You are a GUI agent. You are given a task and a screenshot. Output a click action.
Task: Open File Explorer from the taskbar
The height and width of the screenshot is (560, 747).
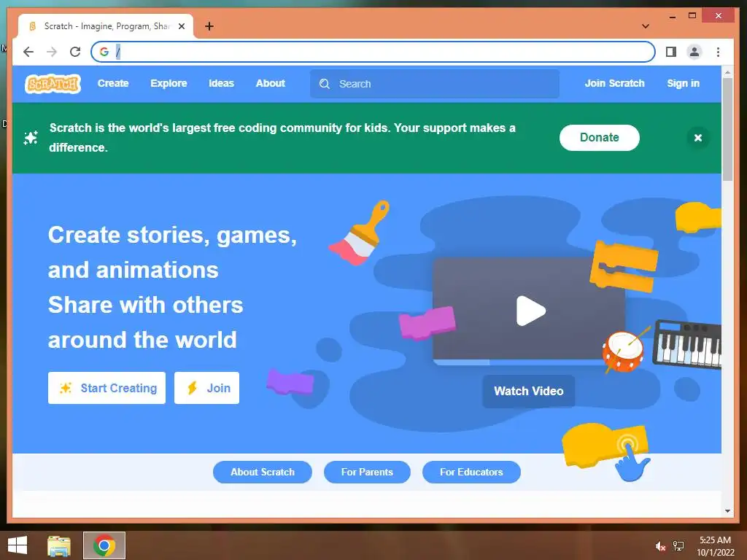click(x=59, y=545)
